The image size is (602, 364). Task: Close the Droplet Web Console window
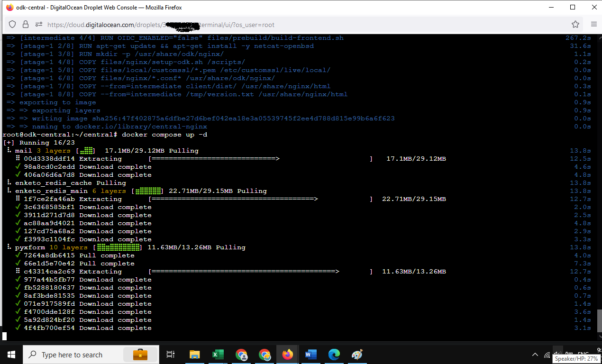[x=594, y=7]
